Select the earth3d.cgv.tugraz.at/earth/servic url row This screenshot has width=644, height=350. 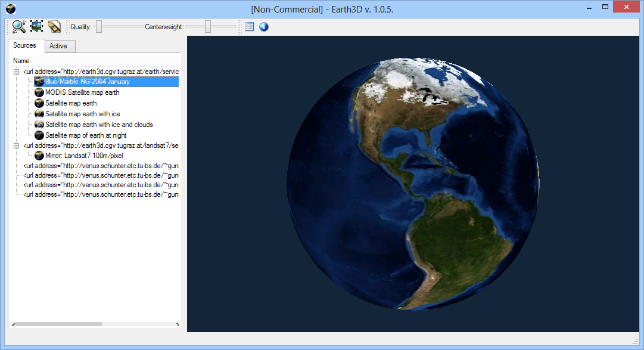[101, 72]
